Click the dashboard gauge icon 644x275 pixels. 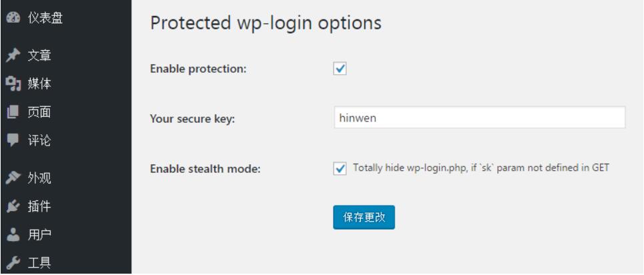13,19
